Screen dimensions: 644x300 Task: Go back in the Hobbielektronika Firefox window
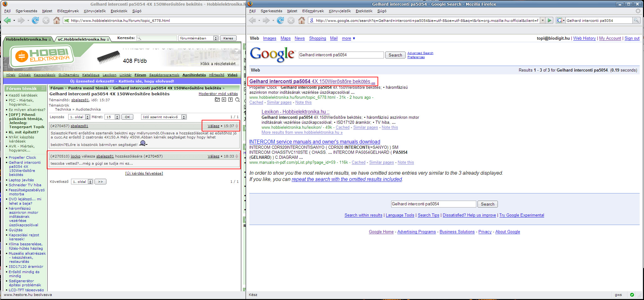(x=7, y=21)
